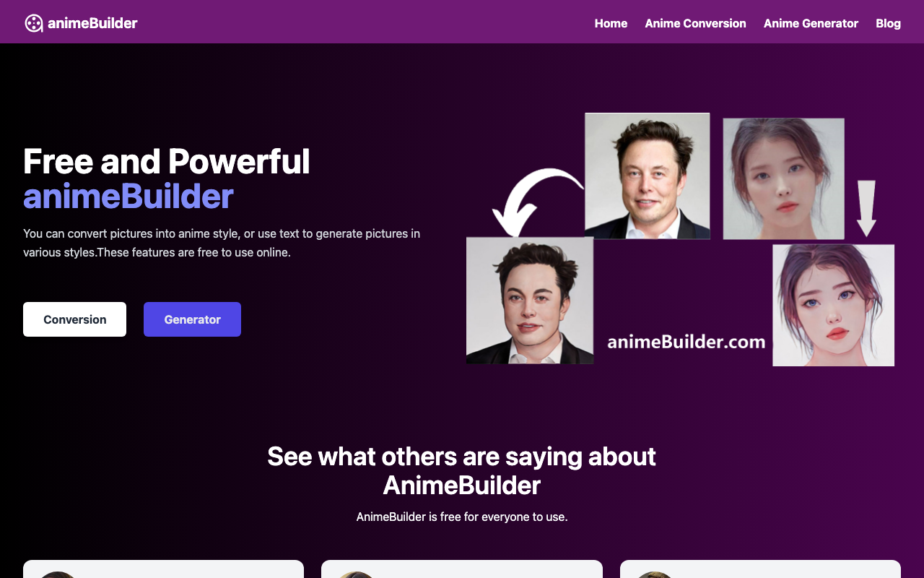Visit the Blog navigation link
The width and height of the screenshot is (924, 578).
click(x=888, y=23)
